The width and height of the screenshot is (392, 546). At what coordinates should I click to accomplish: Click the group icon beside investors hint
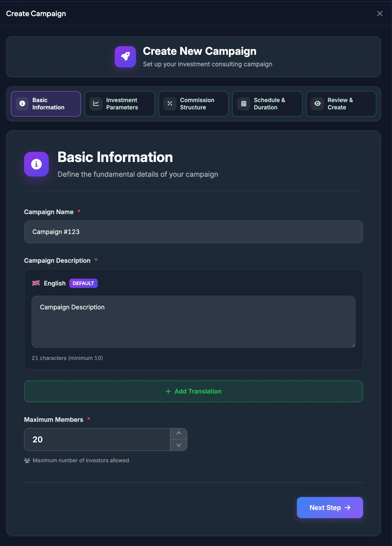coord(27,460)
